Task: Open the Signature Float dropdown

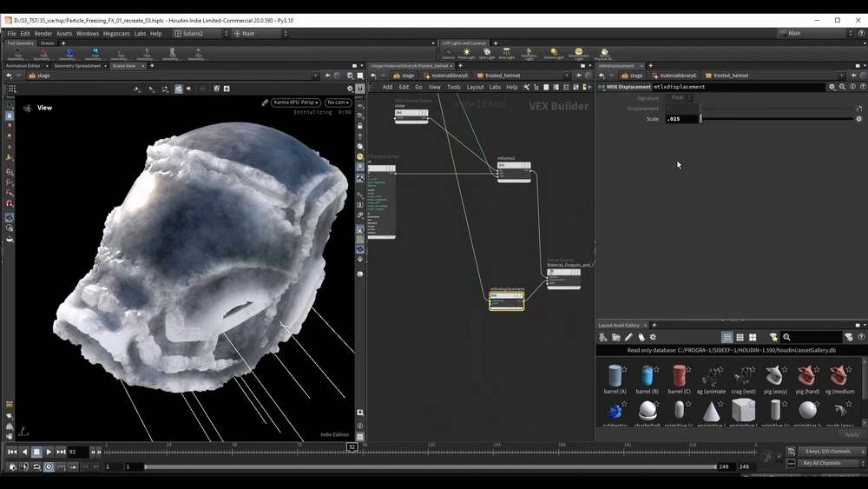Action: point(681,97)
